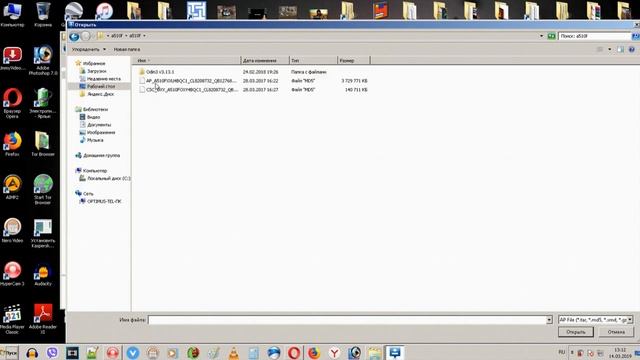Open Opera icon in the taskbar
The width and height of the screenshot is (640, 360).
point(293,353)
